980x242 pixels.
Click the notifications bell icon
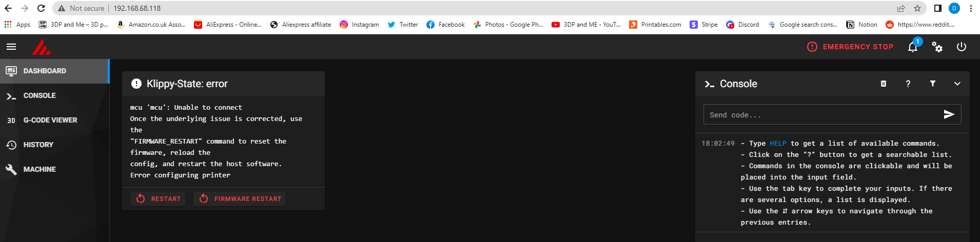[913, 47]
